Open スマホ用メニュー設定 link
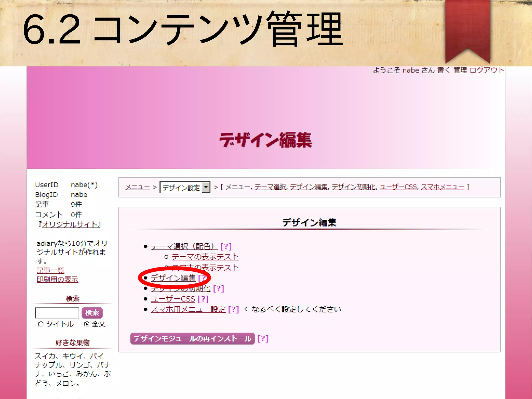 point(188,309)
